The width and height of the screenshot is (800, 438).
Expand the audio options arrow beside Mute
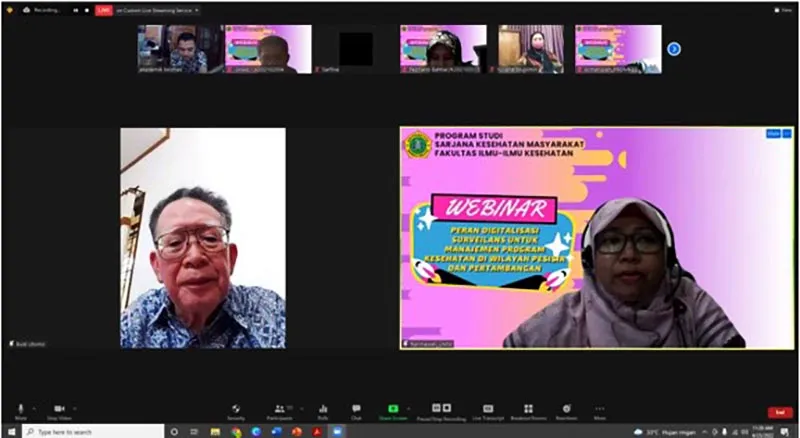pyautogui.click(x=35, y=408)
